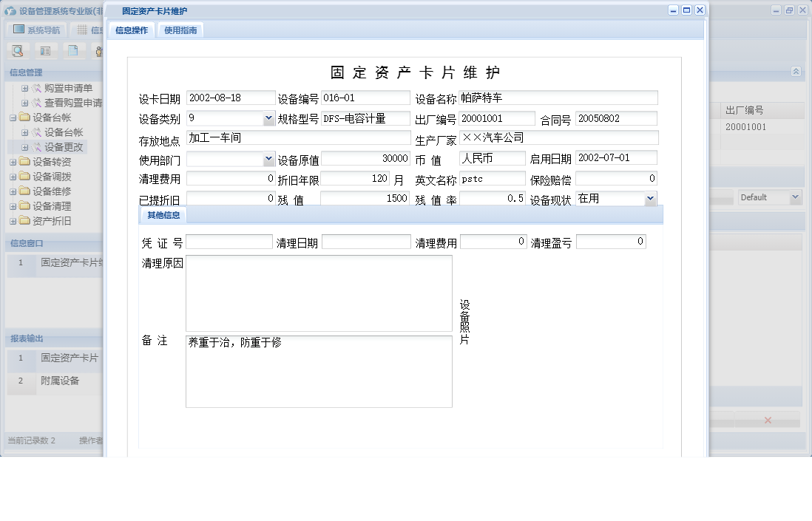
Task: Click the app logo in the main title bar
Action: click(12, 10)
